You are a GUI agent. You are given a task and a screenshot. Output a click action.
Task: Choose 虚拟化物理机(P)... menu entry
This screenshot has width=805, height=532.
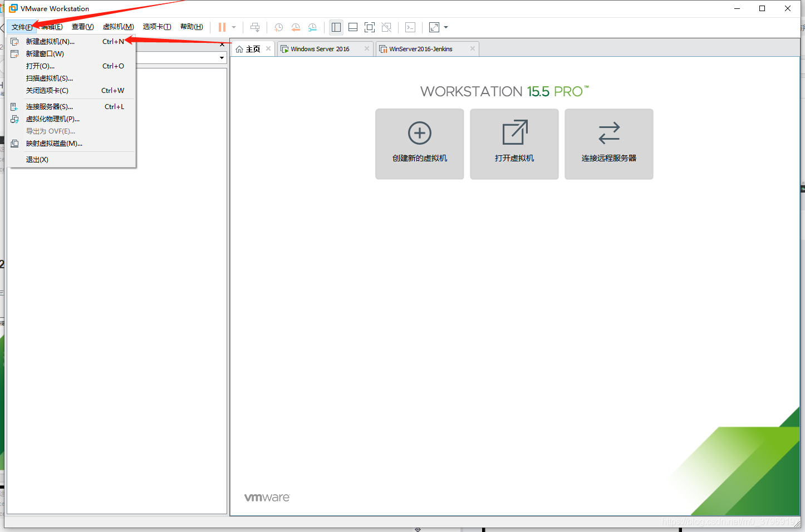click(x=71, y=119)
